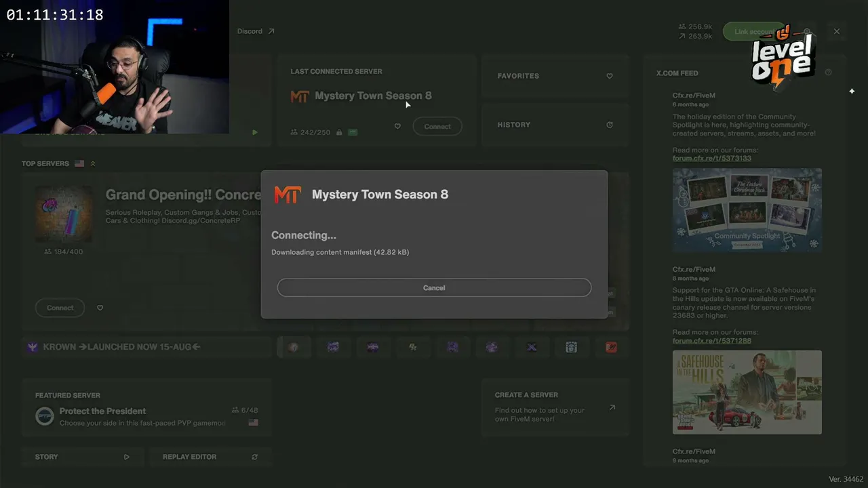Screen dimensions: 868x488
Task: Select the white statue server icon
Action: tap(571, 347)
